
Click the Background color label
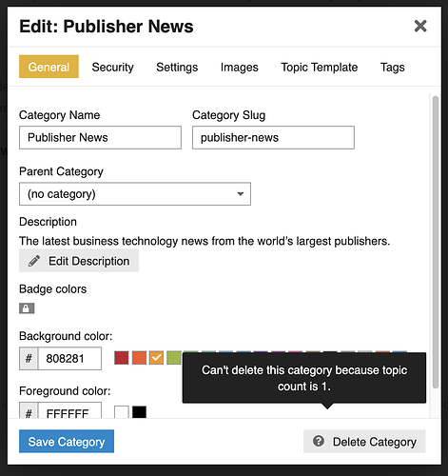(66, 336)
